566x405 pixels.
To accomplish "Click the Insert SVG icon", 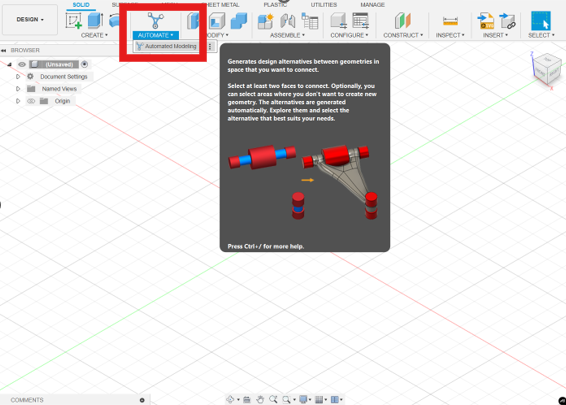I will pos(486,21).
